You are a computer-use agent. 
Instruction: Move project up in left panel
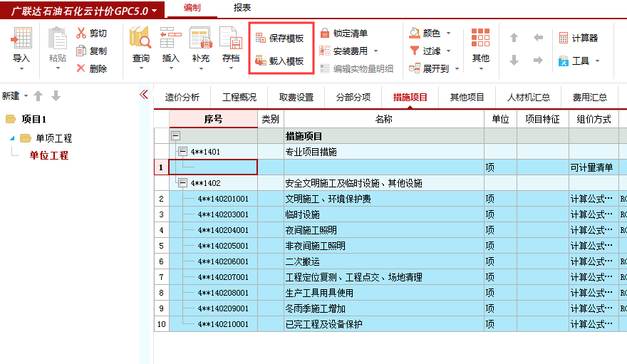(38, 96)
